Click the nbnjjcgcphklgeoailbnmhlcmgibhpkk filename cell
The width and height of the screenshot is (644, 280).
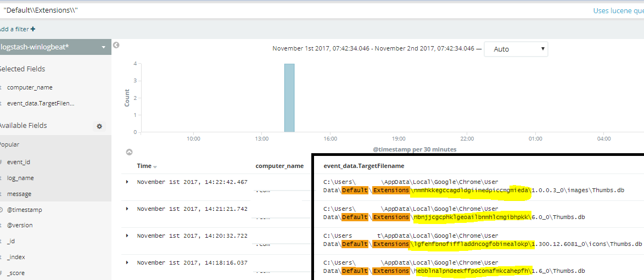point(454,212)
